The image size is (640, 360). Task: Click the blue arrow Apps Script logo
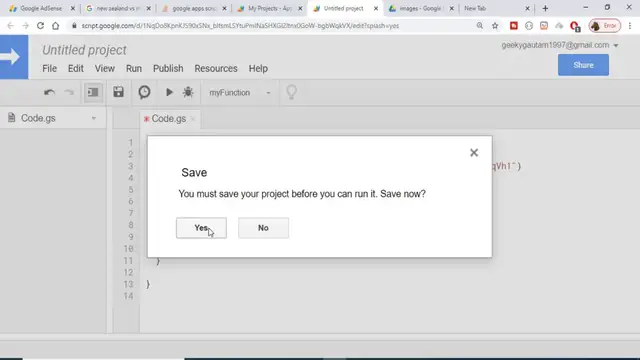[14, 57]
